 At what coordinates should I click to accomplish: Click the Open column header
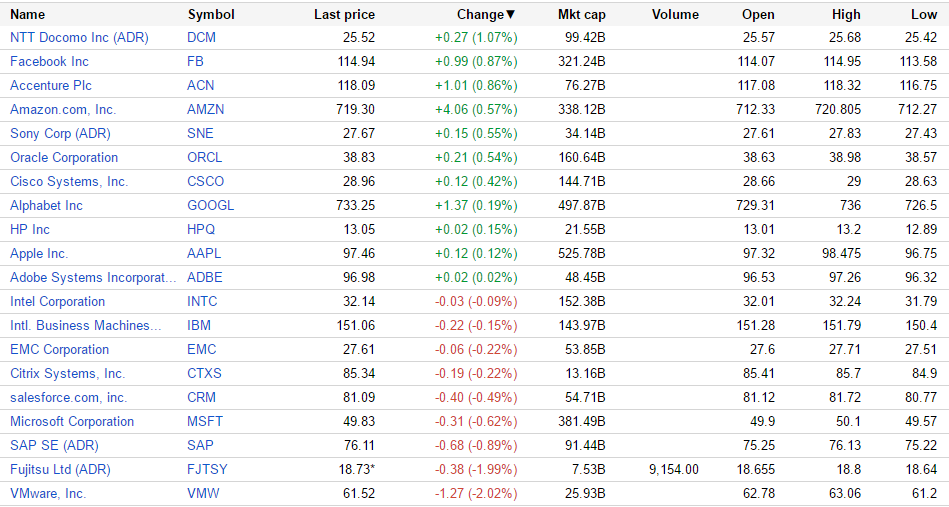click(x=758, y=14)
